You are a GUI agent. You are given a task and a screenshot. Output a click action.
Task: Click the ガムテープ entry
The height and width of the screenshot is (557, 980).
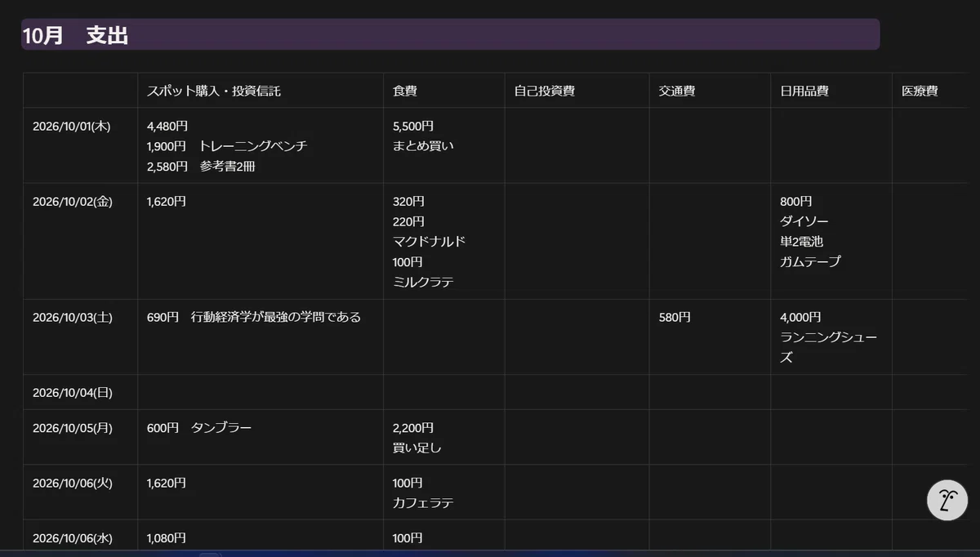(x=810, y=261)
